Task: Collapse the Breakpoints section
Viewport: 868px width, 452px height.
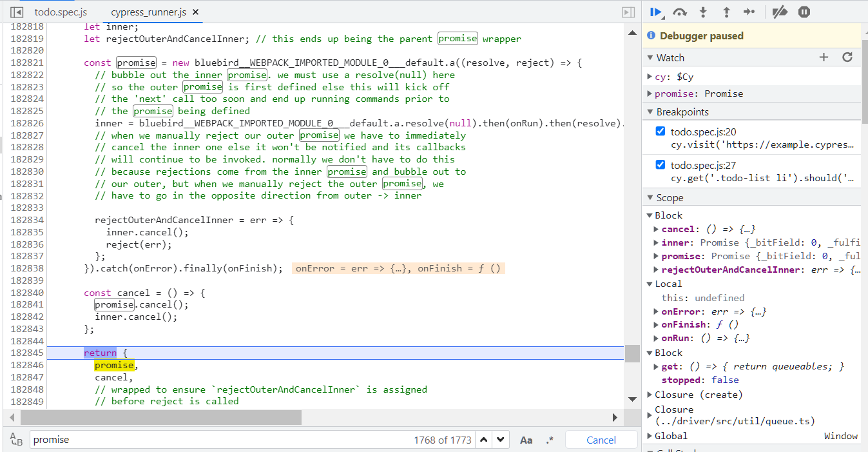Action: coord(650,112)
